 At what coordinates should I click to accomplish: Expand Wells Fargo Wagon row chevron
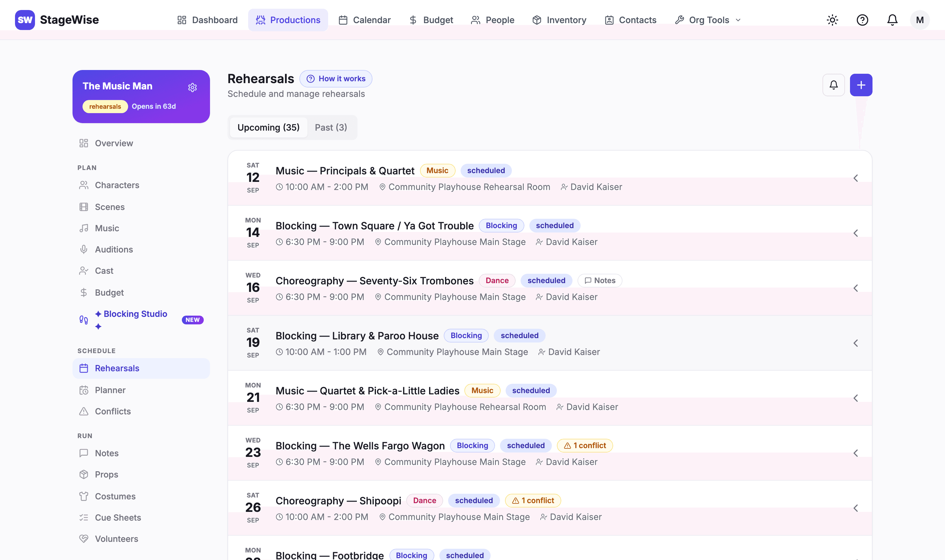856,453
